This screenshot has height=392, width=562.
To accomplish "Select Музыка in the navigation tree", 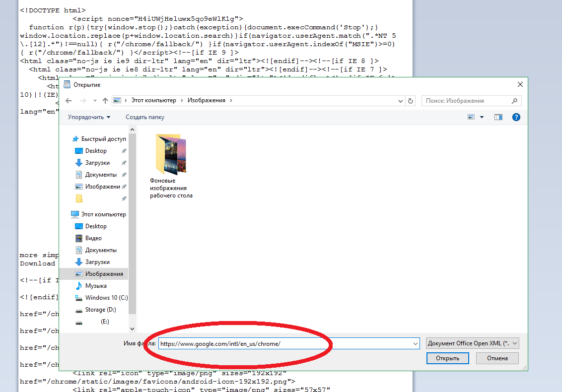I will click(x=96, y=286).
